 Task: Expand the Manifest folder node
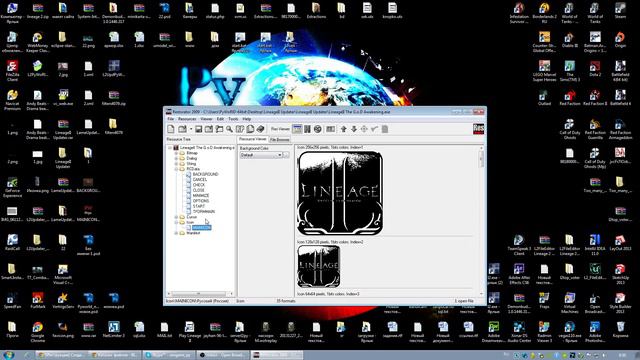click(x=176, y=233)
